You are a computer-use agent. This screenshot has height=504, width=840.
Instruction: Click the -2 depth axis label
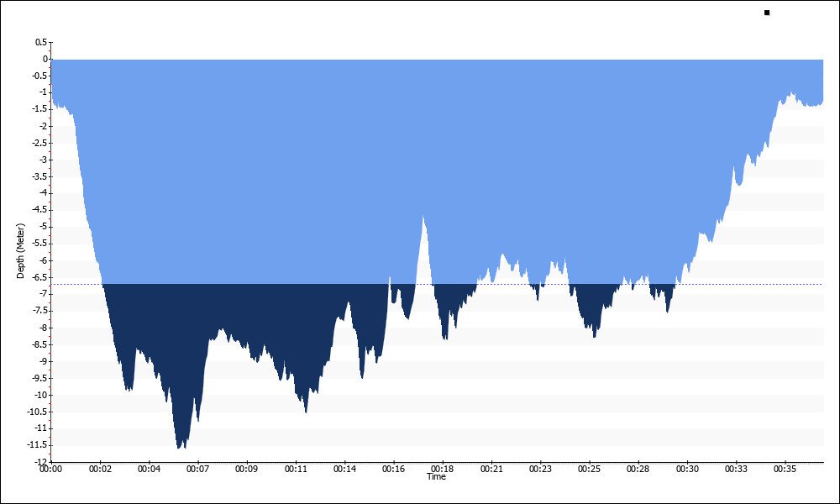pyautogui.click(x=42, y=126)
